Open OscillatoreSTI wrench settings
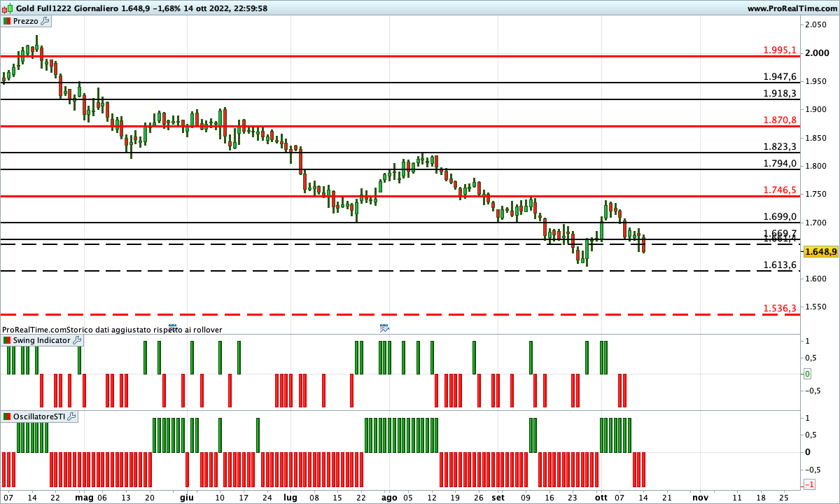Screen dimensions: 840x504 pyautogui.click(x=71, y=416)
